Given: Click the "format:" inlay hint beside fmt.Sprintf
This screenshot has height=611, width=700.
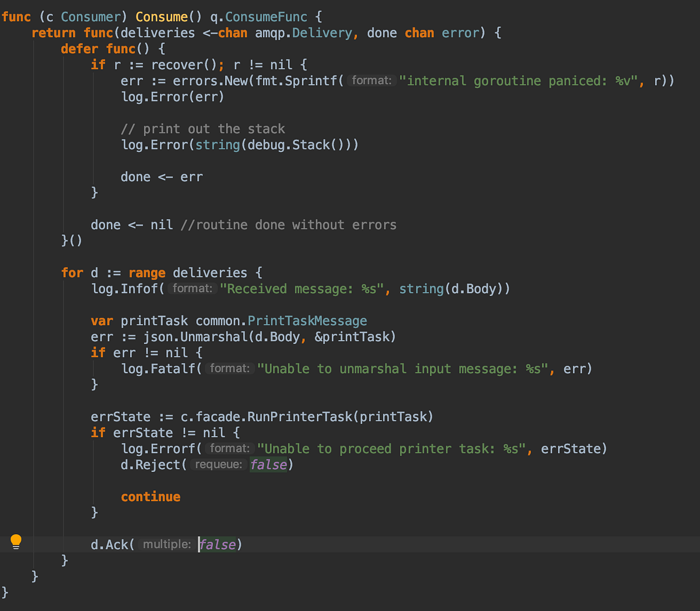Looking at the screenshot, I should click(x=372, y=80).
